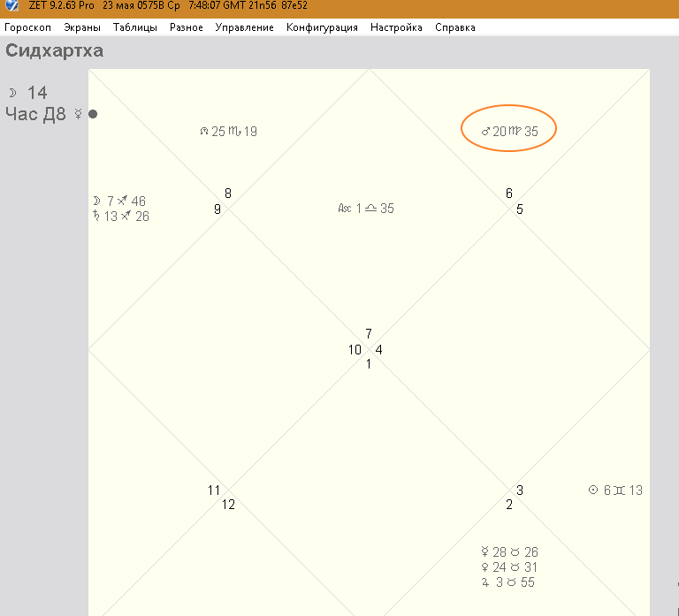Open the Гороскоп menu

pos(27,27)
